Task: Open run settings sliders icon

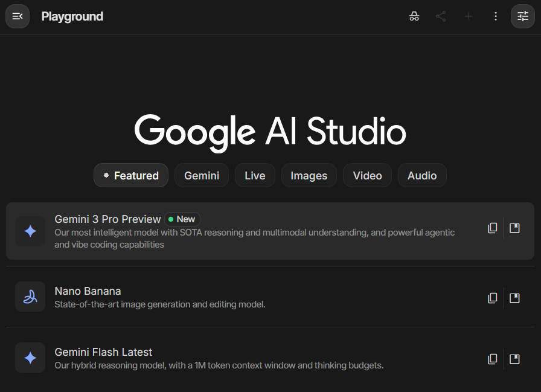Action: [x=523, y=16]
